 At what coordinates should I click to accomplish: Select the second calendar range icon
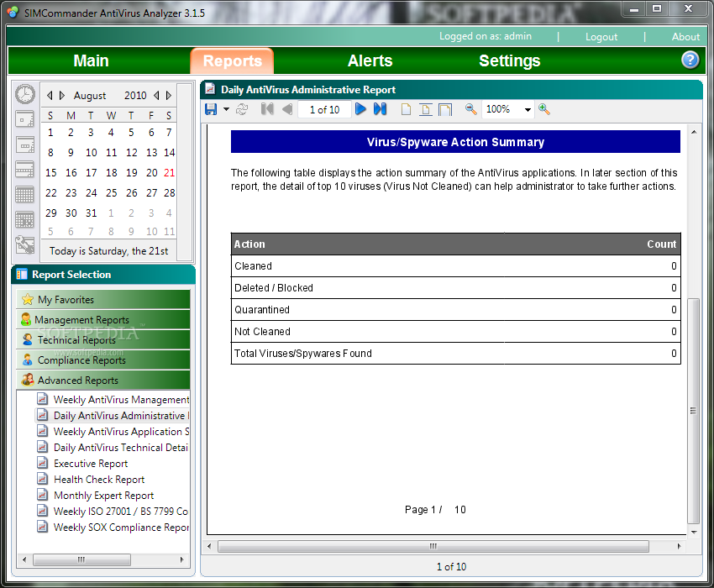tap(24, 144)
